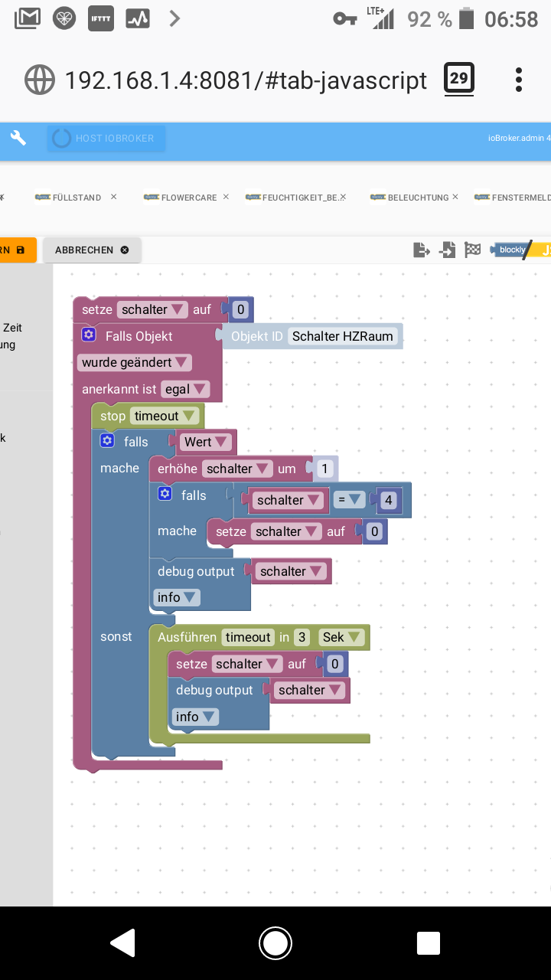
Task: Open the gear on Falls Objekt block
Action: 89,335
